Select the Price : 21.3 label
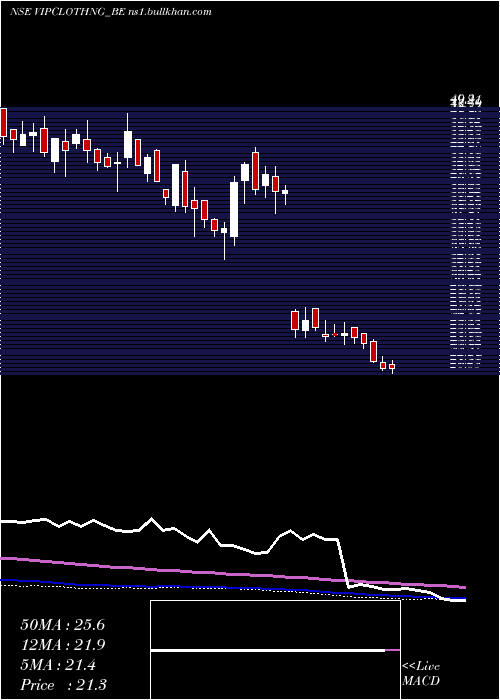The width and height of the screenshot is (500, 700). pos(63,685)
